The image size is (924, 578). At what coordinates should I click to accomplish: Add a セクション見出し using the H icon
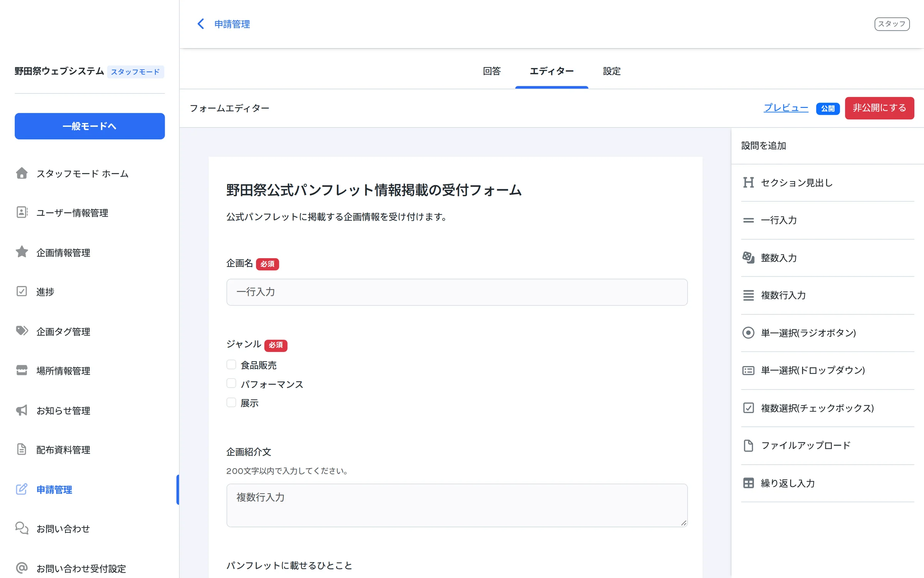[x=748, y=183]
